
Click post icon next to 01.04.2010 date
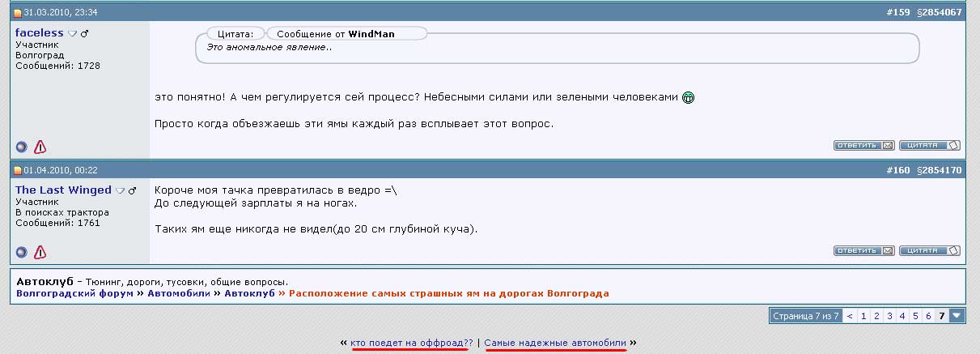pos(18,171)
